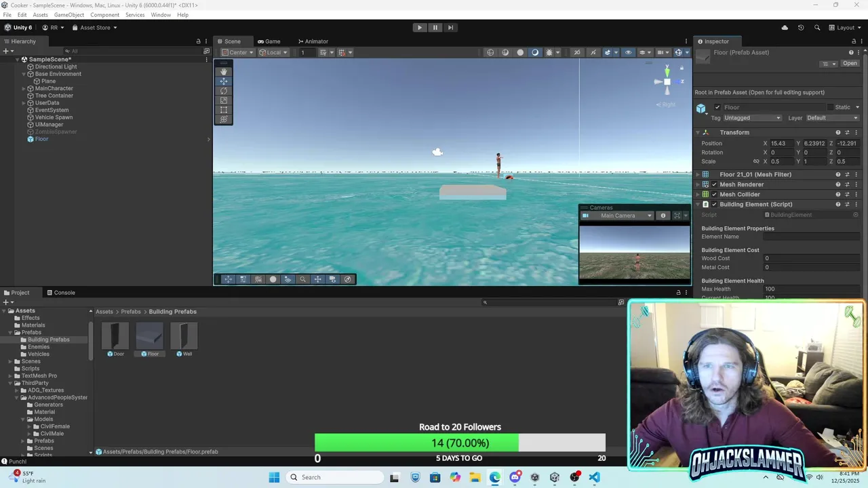Toggle scene visibility eye icon
This screenshot has width=868, height=488.
(628, 52)
